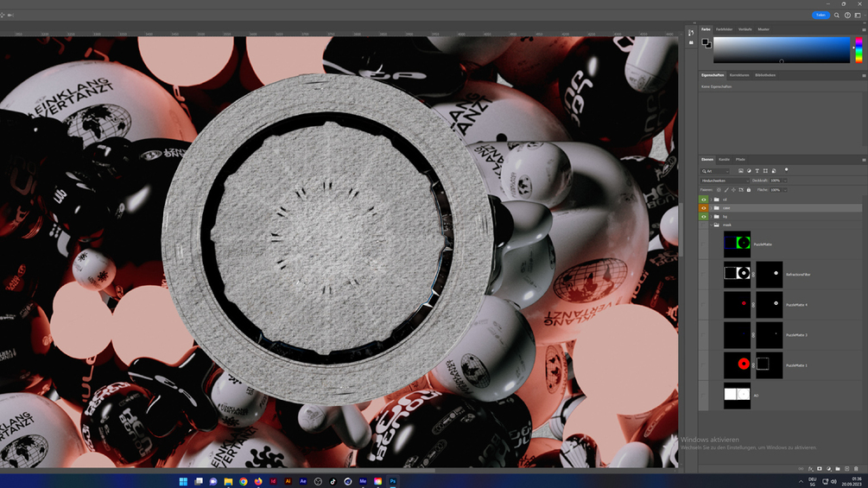Screen dimensions: 868x488
Task: Select the PuzzleMatte 1 layer thumbnail
Action: coord(737,365)
